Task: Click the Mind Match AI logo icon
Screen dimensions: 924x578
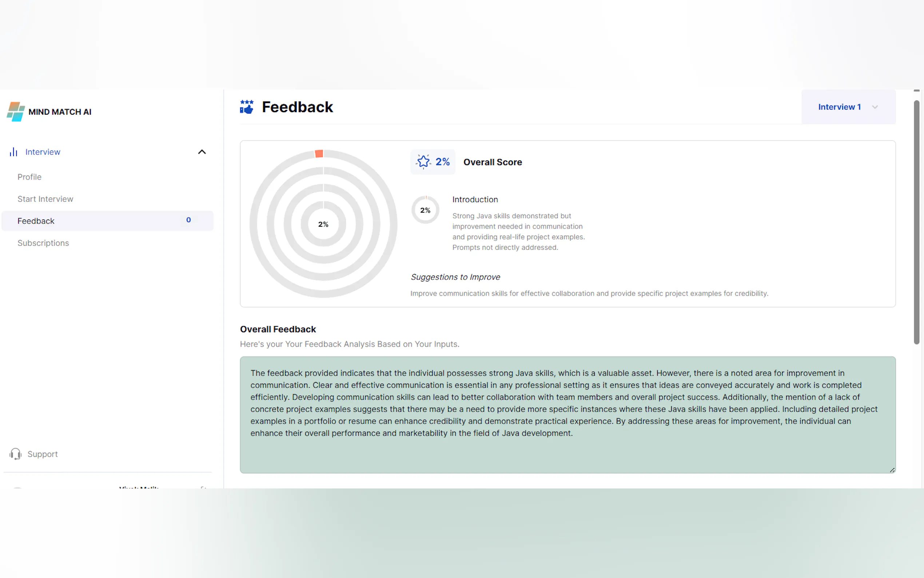Action: (x=16, y=111)
